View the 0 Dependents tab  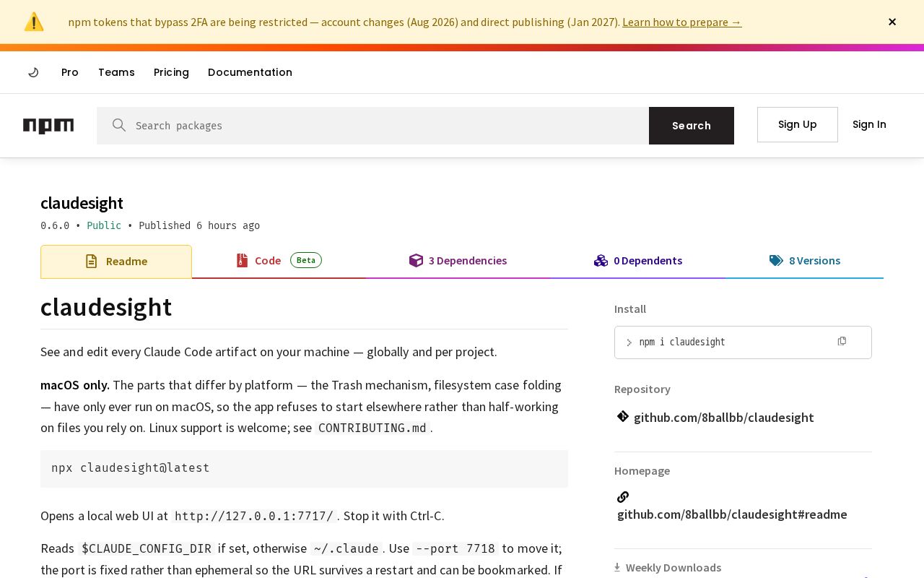coord(638,261)
